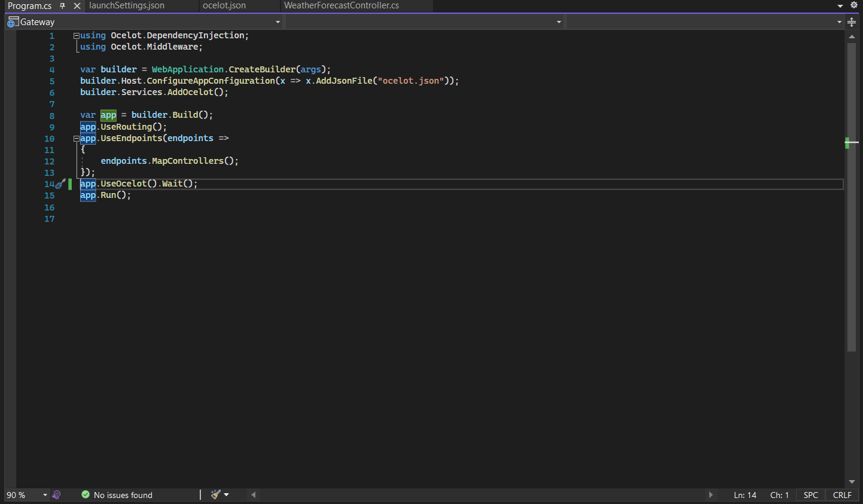Click the scroll-left arrow in the status bar
This screenshot has width=863, height=504.
(252, 494)
